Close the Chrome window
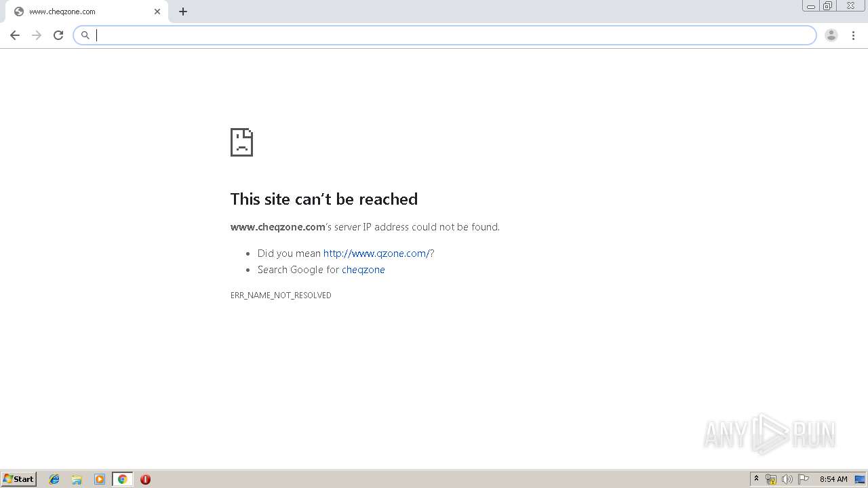This screenshot has height=488, width=868. click(x=850, y=5)
